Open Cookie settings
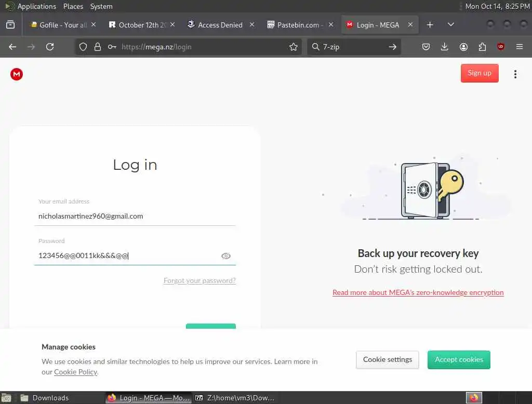This screenshot has width=532, height=404. [x=388, y=359]
